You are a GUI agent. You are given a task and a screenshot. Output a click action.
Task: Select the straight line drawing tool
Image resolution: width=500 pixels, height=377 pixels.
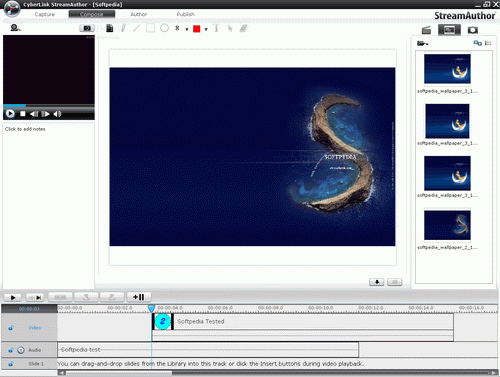(136, 28)
